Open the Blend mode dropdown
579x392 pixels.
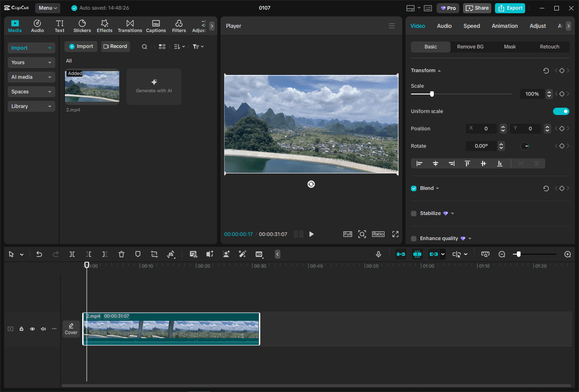pyautogui.click(x=437, y=188)
